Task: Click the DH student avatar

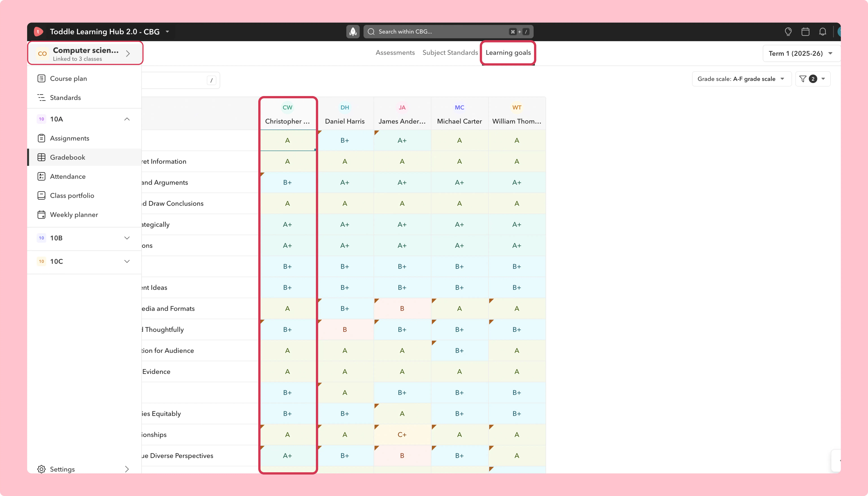Action: (345, 107)
